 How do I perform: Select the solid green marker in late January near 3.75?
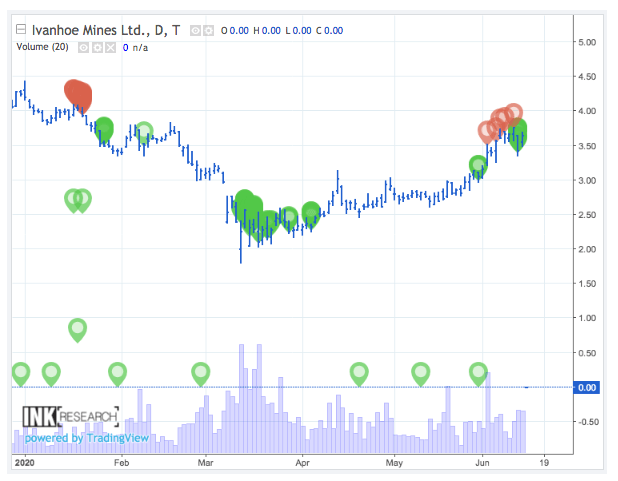point(104,129)
